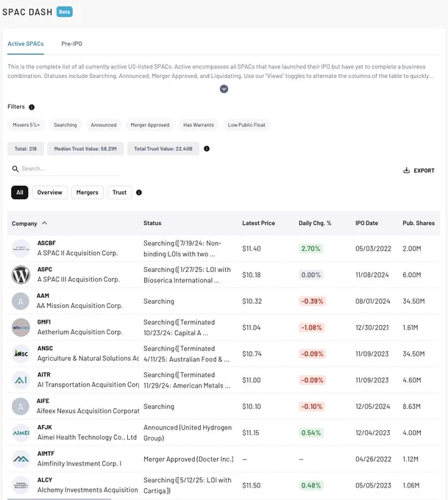
Task: Open A SPAC II Acquisition Corp. link
Action: coord(77,253)
